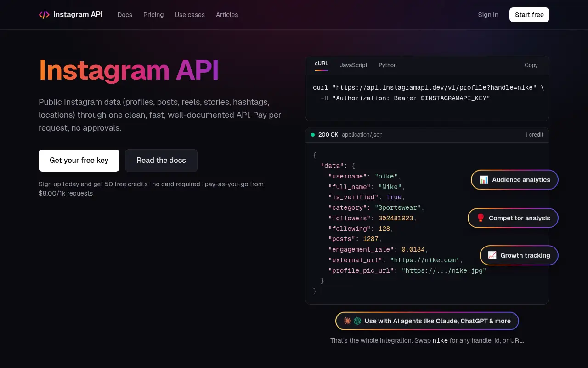Click the "data": { JSON line
Viewport: 588px width, 368px height.
[x=338, y=166]
